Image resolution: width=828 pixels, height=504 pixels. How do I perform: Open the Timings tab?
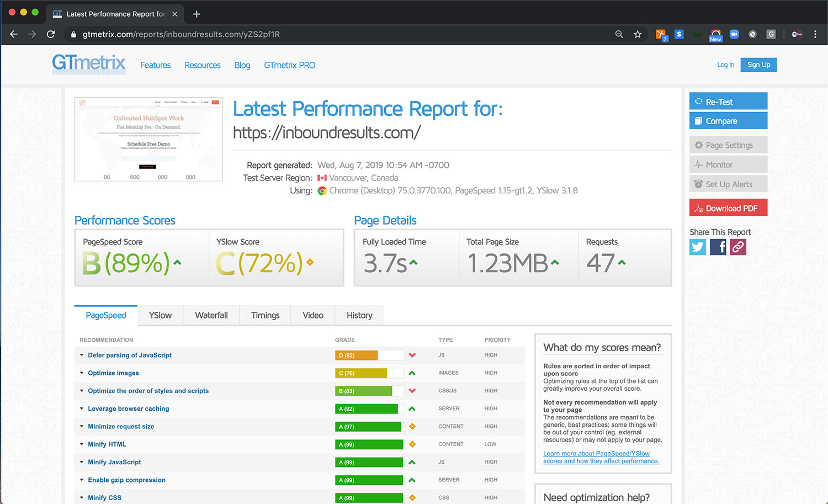(265, 315)
